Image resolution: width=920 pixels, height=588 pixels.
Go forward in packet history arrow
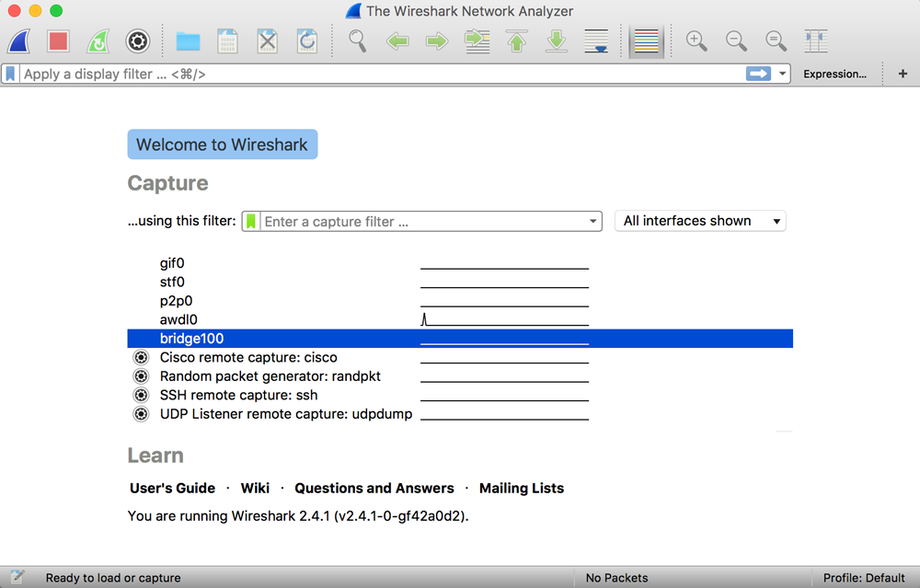click(x=437, y=41)
